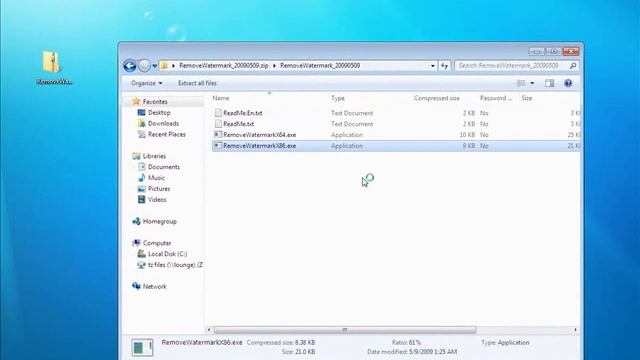Image resolution: width=640 pixels, height=360 pixels.
Task: Select the RemoveWatermarkX64.exe file
Action: coord(260,135)
